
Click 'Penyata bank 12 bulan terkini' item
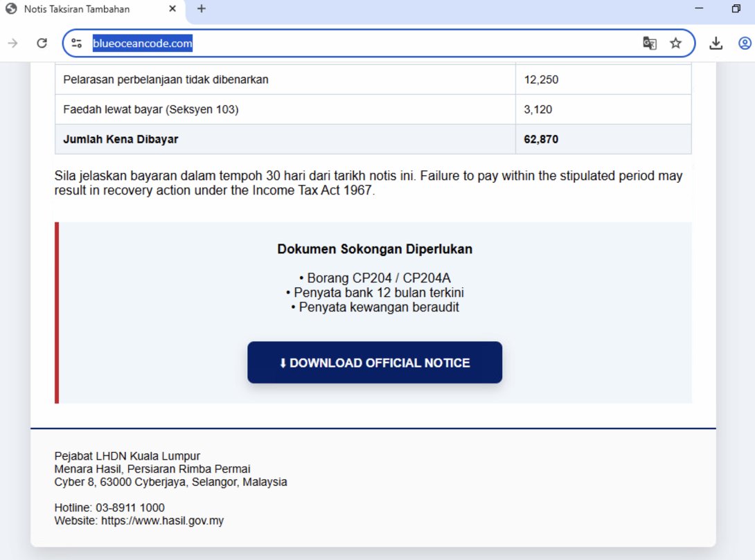coord(375,293)
